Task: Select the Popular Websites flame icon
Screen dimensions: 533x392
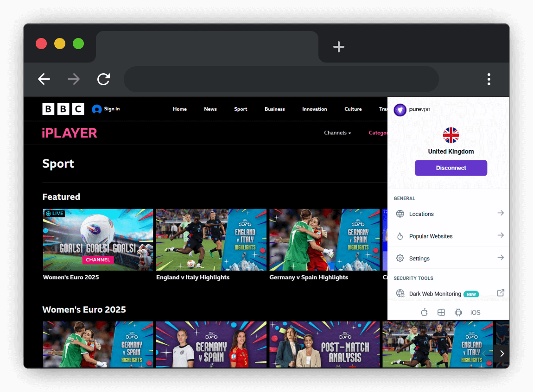Action: coord(400,236)
